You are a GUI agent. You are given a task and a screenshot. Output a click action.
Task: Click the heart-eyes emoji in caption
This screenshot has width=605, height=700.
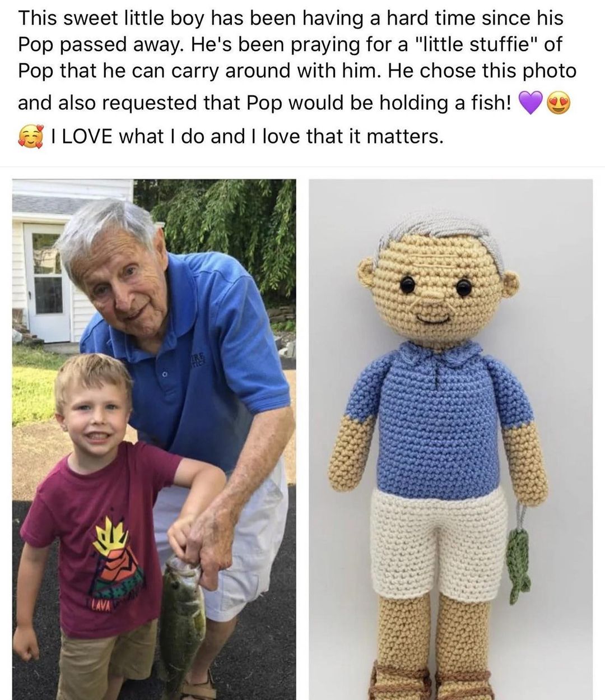pos(559,103)
